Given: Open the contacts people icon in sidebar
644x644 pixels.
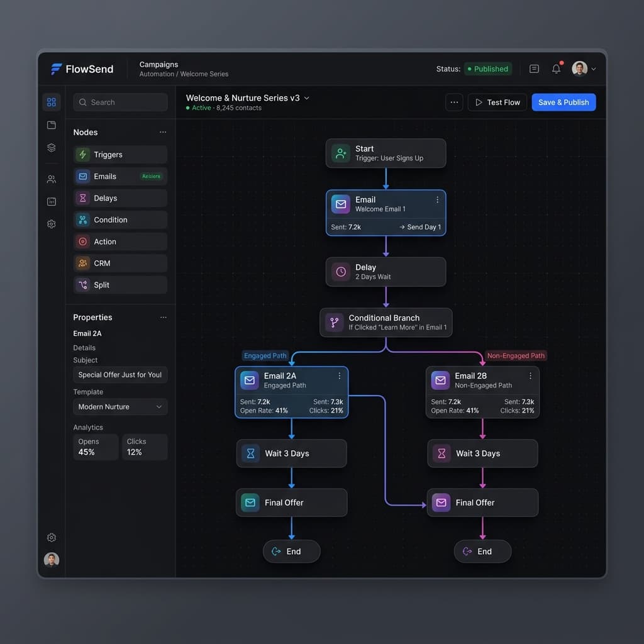Looking at the screenshot, I should 52,179.
